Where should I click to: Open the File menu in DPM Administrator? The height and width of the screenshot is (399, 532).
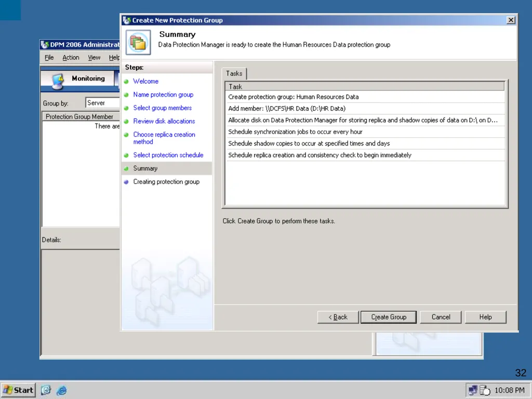click(49, 58)
